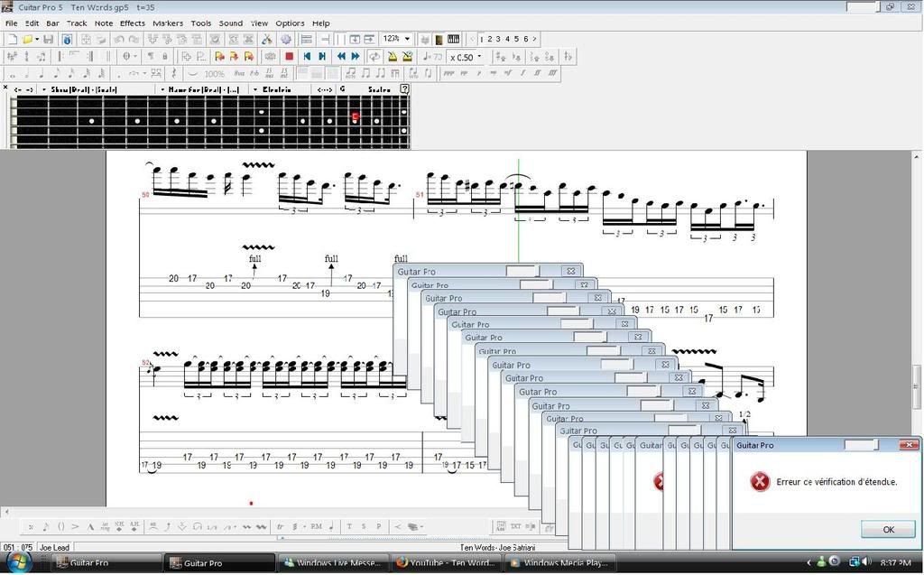924x575 pixels.
Task: Switch to YouTube Ten Words taskbar item
Action: click(446, 562)
